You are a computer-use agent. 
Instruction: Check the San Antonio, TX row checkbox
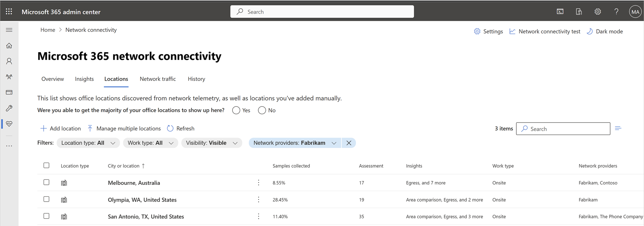47,216
